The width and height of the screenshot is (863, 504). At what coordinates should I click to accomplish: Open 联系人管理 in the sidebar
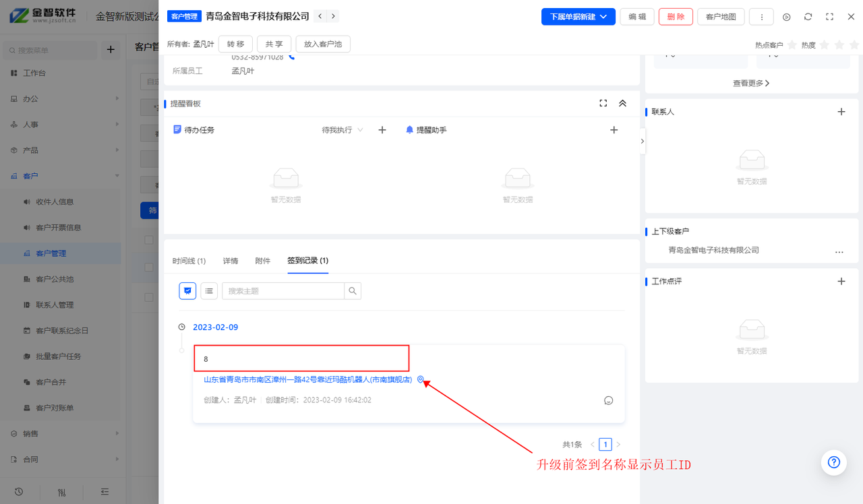click(55, 305)
